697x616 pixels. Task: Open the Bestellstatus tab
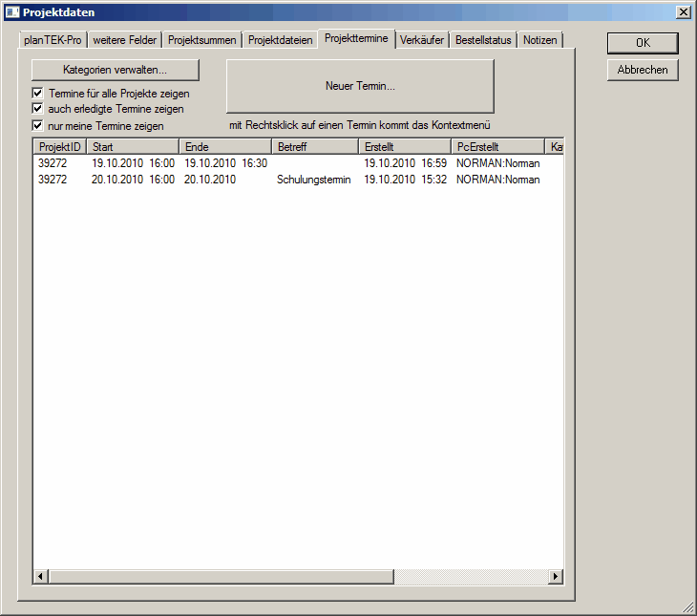click(484, 40)
